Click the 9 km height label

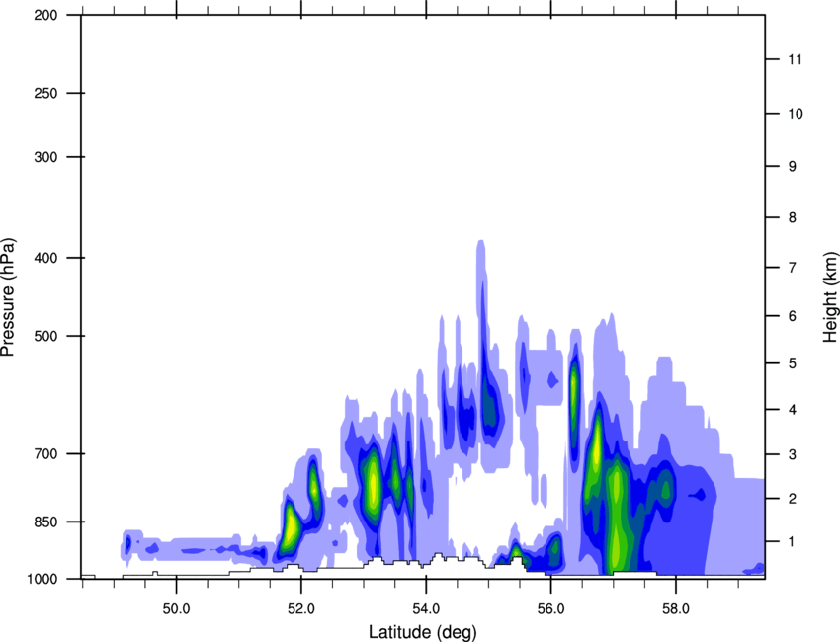[793, 167]
